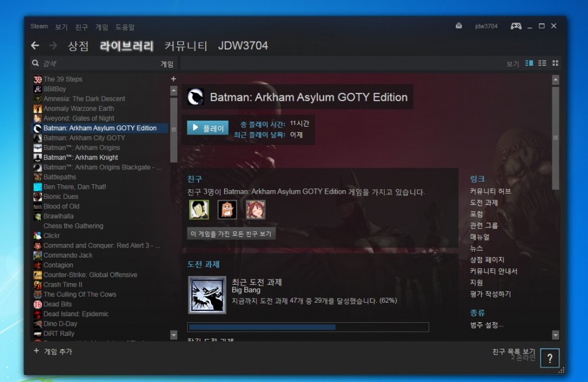Screen dimensions: 588x382
Task: Open the 보기 menu in menu bar
Action: click(61, 27)
